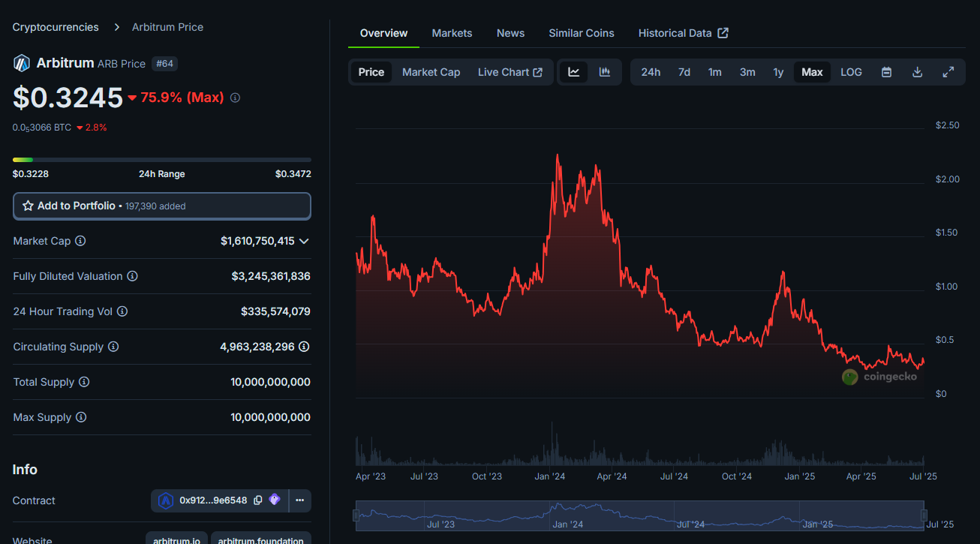This screenshot has height=544, width=980.
Task: Expand Market Cap details chevron
Action: click(x=304, y=241)
